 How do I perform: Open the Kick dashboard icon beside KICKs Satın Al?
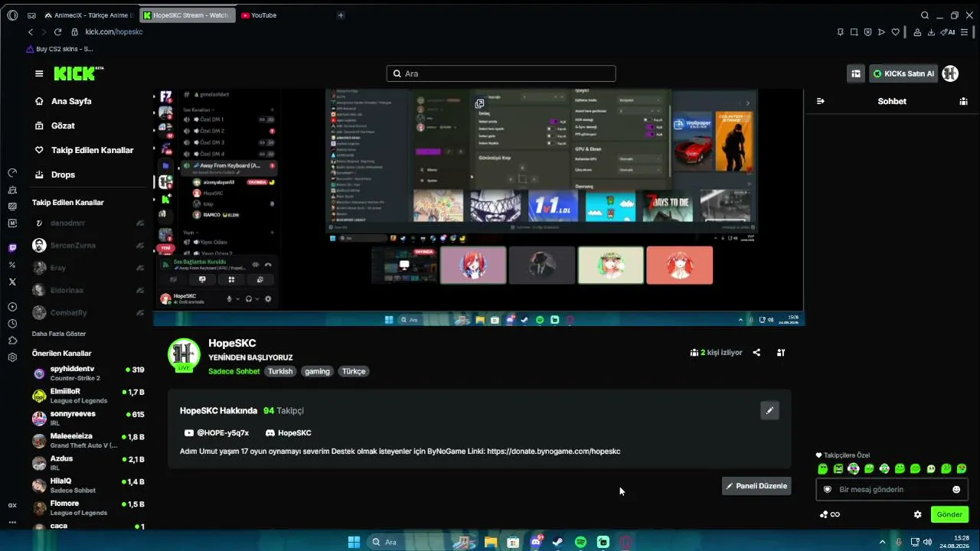[x=856, y=73]
